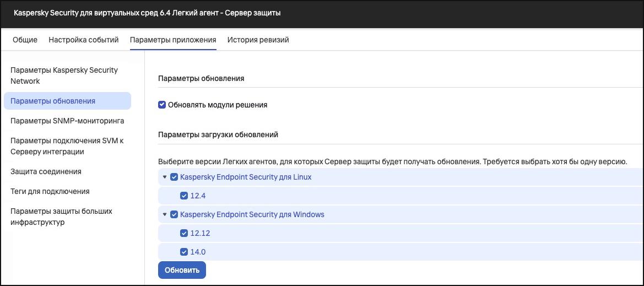Open Параметры SNMP-мониторинга section
644x286 pixels.
67,121
